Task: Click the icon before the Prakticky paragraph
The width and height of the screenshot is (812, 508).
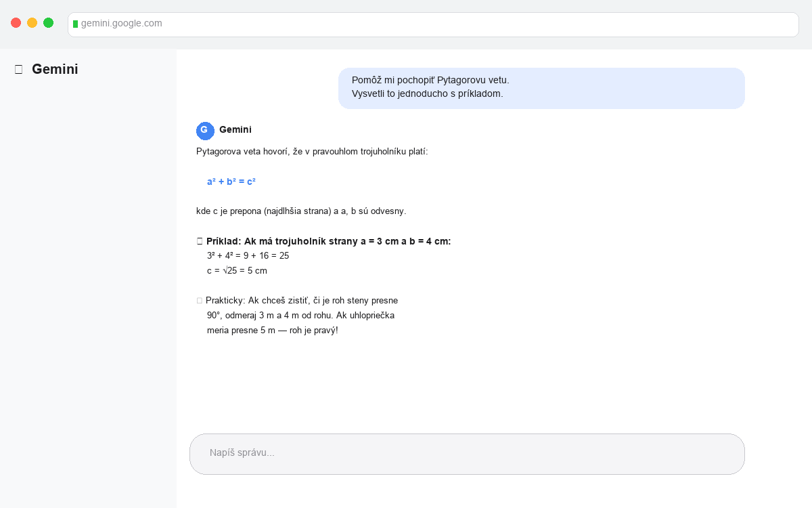Action: click(x=200, y=300)
